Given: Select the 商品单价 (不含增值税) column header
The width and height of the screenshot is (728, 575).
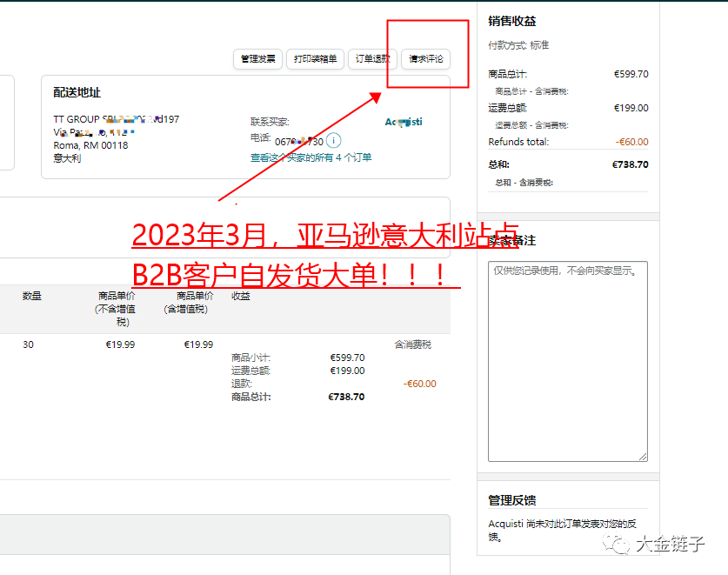Looking at the screenshot, I should click(x=116, y=309).
